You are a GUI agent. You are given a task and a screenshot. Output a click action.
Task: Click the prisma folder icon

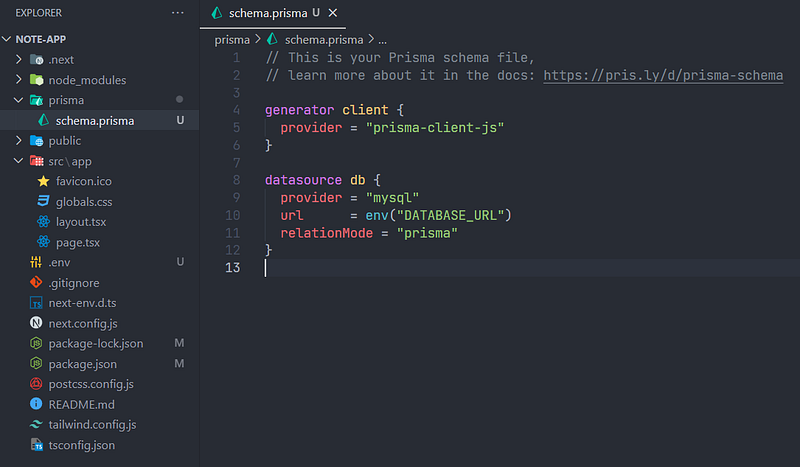click(x=36, y=100)
